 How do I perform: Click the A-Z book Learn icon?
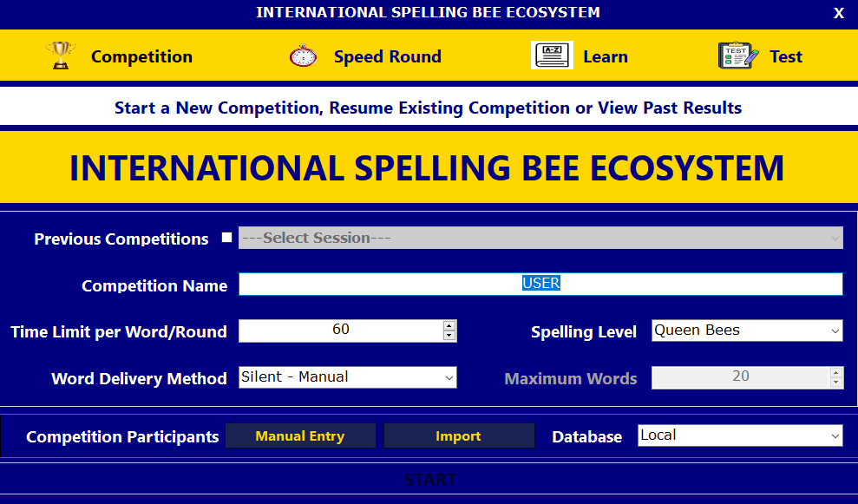pyautogui.click(x=552, y=56)
